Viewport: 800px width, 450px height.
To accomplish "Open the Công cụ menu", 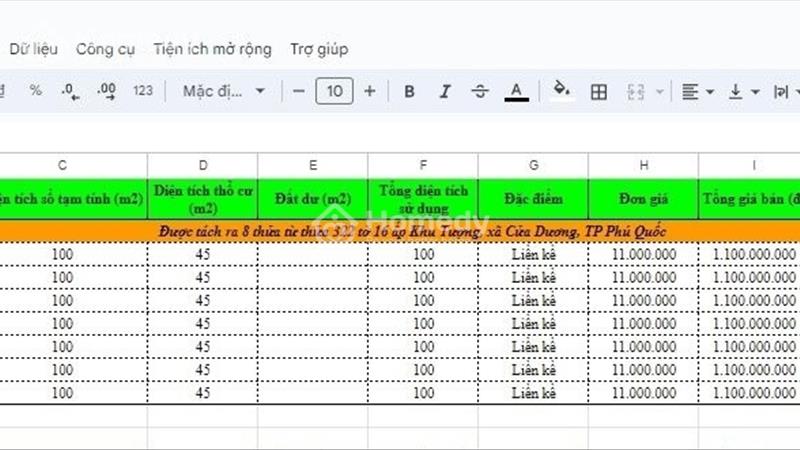I will (105, 49).
